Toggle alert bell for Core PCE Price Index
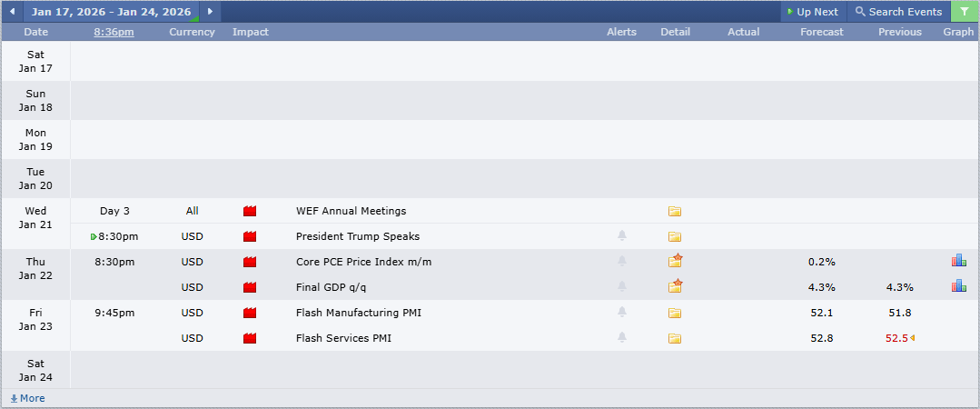The width and height of the screenshot is (980, 409). (622, 262)
